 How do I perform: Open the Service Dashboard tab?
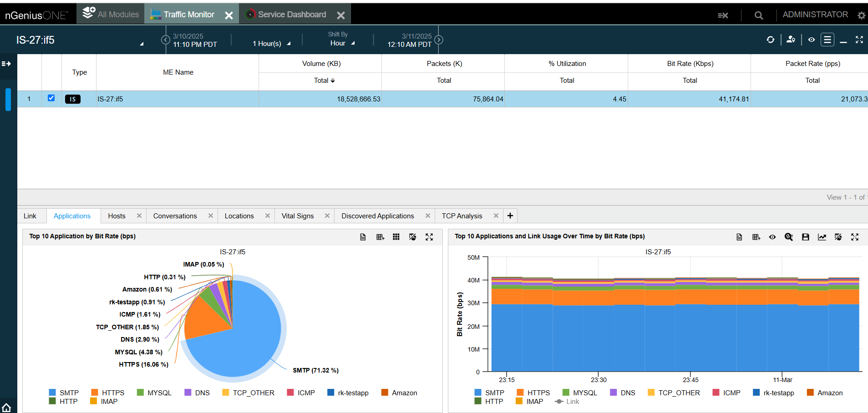[x=291, y=15]
